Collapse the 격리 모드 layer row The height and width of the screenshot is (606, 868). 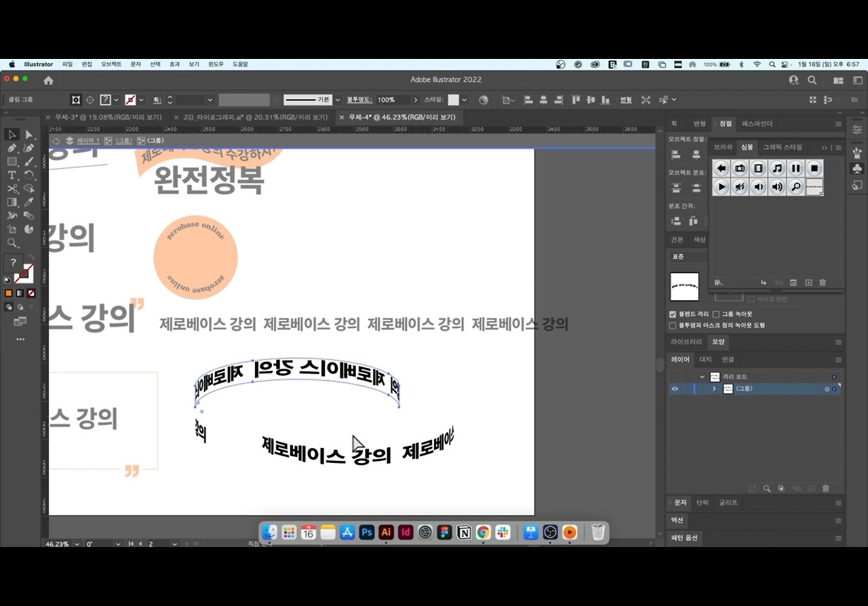tap(702, 377)
